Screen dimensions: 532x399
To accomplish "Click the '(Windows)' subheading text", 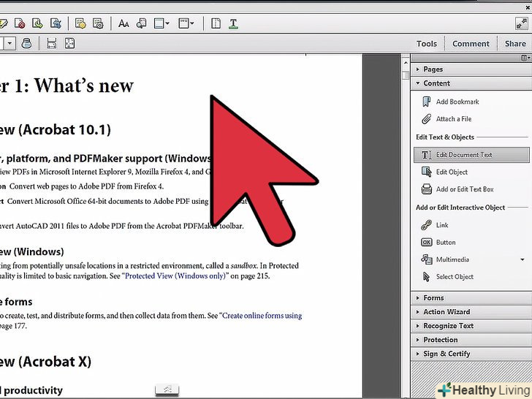I will point(40,251).
